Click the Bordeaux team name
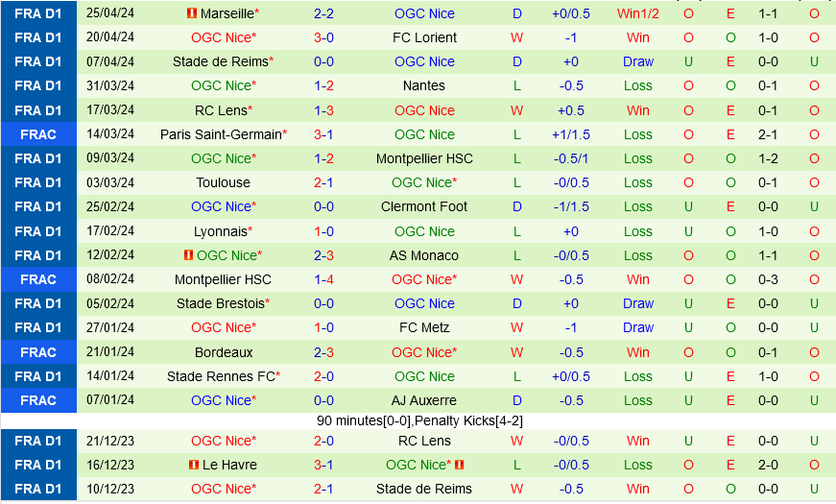 pos(223,352)
